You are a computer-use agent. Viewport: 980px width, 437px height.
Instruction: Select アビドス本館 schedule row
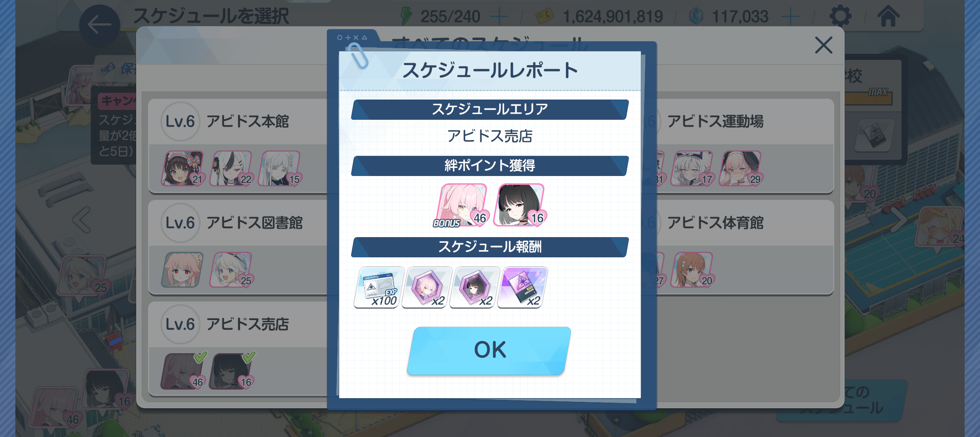coord(239,146)
